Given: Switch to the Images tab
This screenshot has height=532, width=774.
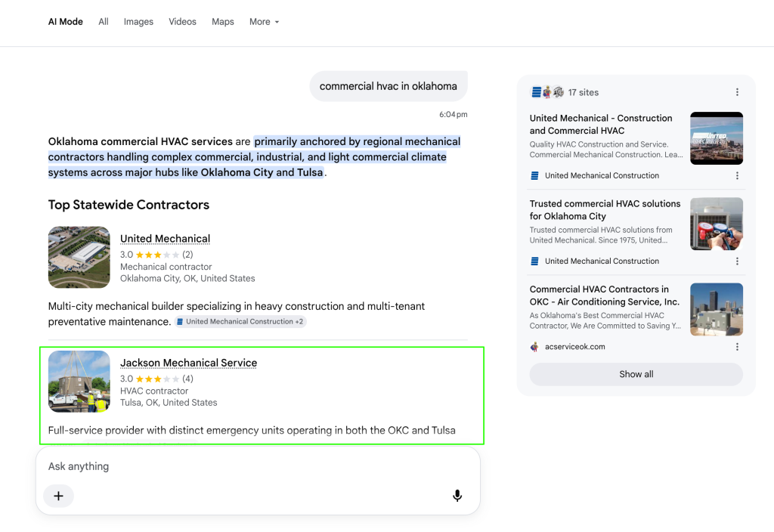Looking at the screenshot, I should click(x=138, y=22).
